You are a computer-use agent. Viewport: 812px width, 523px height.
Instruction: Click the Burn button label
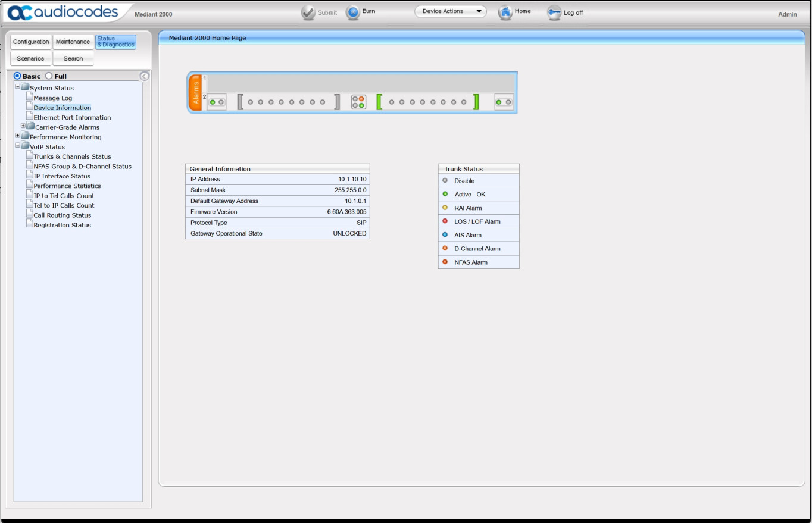[368, 11]
